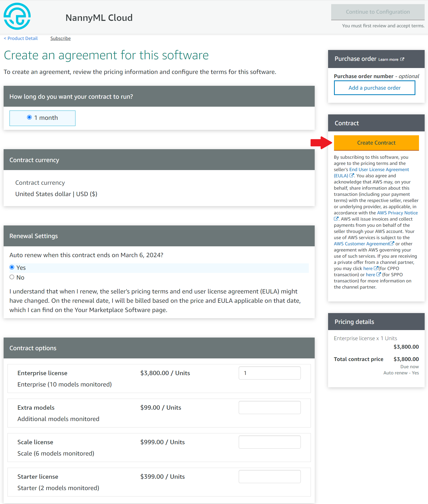The height and width of the screenshot is (504, 428).
Task: Select Yes for auto renew
Action: click(12, 267)
